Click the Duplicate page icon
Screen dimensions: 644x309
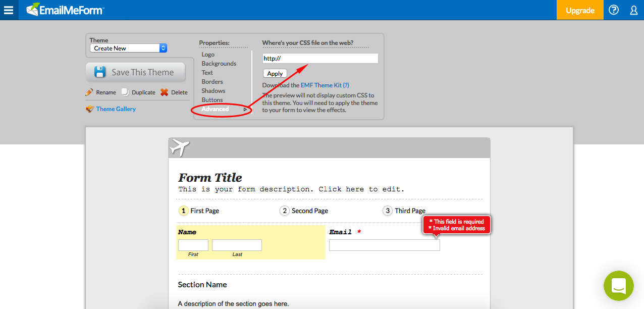[125, 92]
